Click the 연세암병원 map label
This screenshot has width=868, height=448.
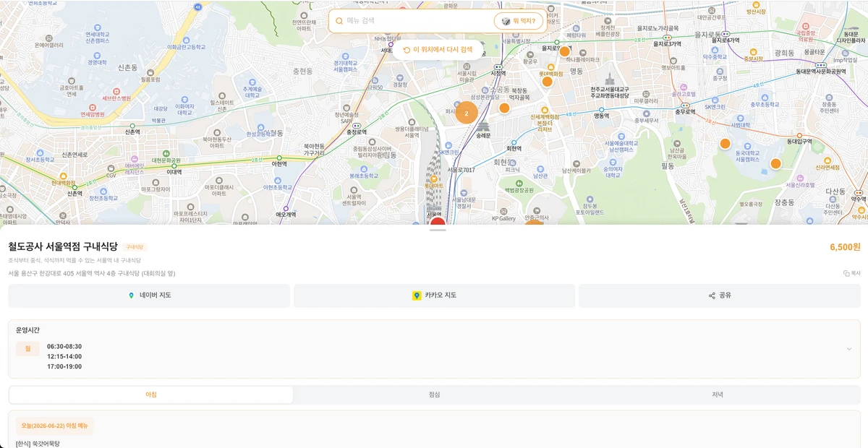[x=93, y=114]
